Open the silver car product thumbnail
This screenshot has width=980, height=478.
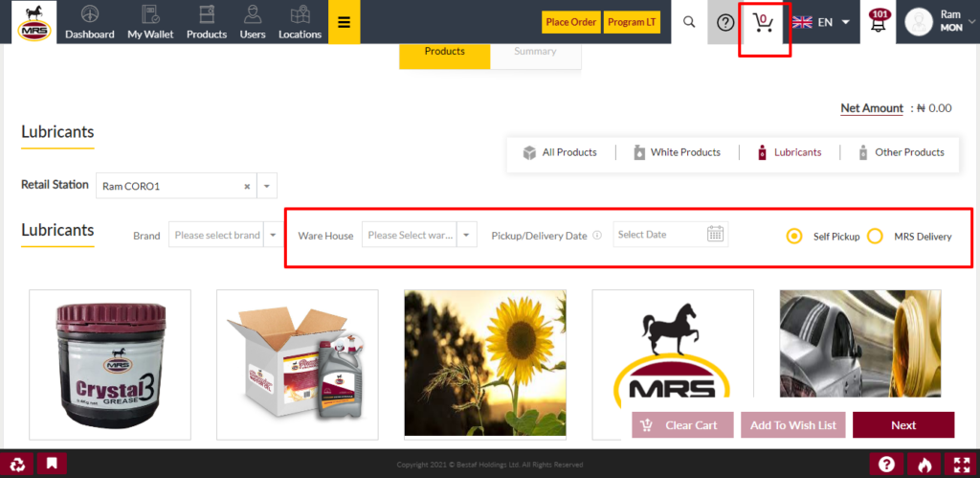[860, 344]
